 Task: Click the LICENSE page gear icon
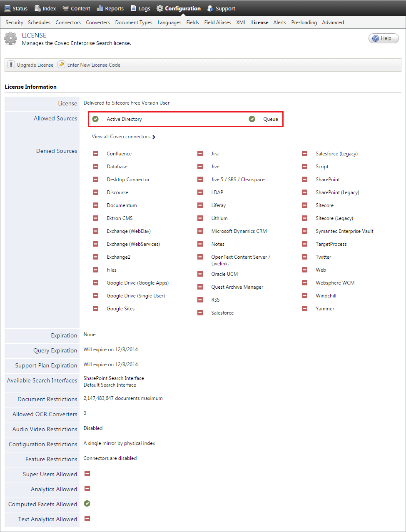pos(10,38)
